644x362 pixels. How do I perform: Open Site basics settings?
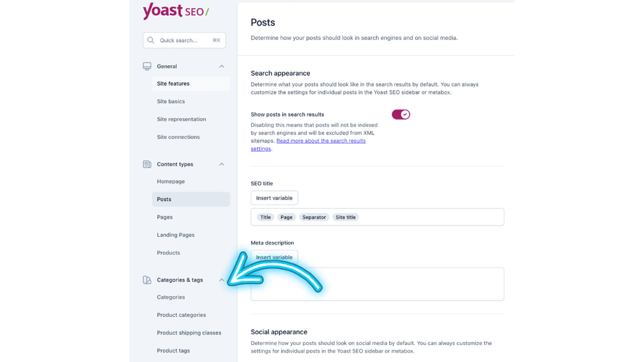(x=171, y=101)
